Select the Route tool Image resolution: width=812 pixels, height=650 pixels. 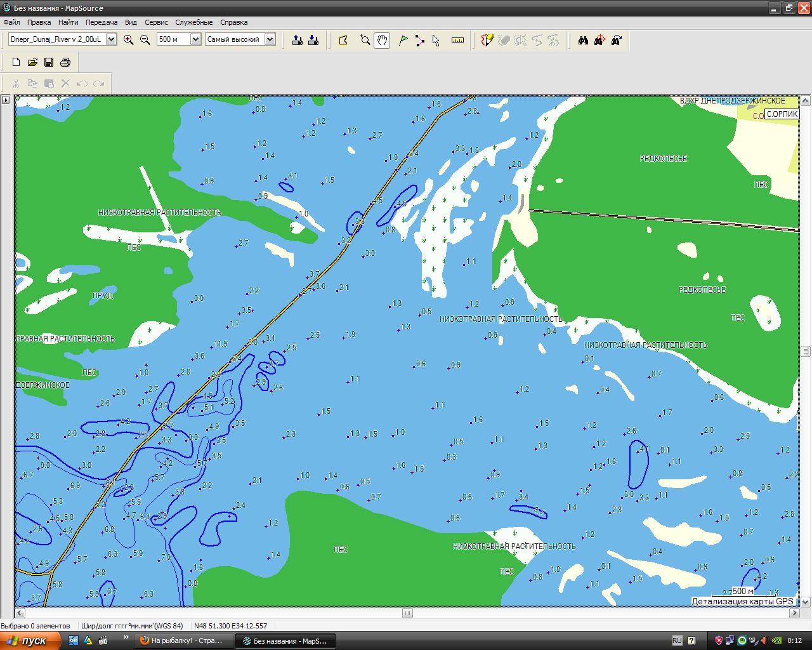[x=419, y=40]
